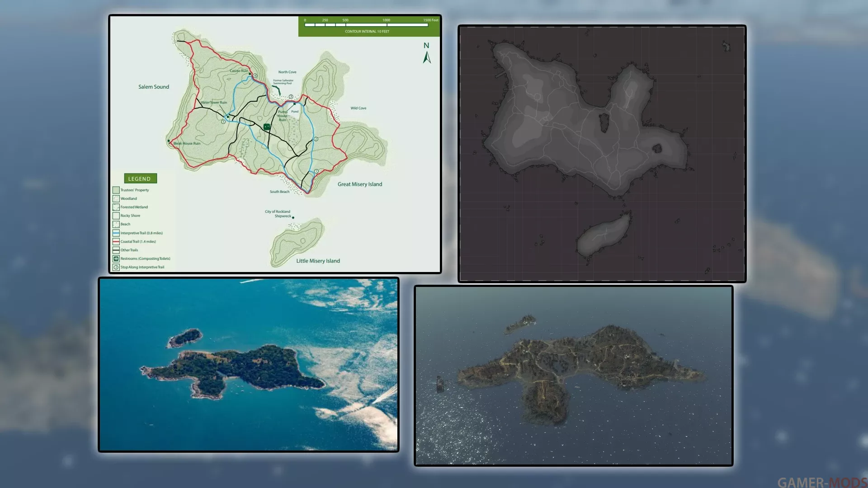This screenshot has width=868, height=488.
Task: Click the Beach legend box
Action: click(116, 225)
